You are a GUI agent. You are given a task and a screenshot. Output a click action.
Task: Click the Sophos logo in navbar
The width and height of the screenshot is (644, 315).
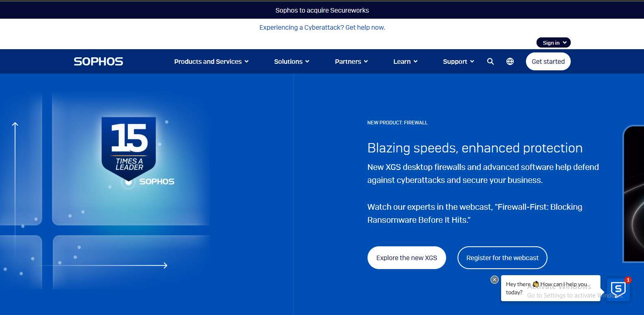pos(99,61)
